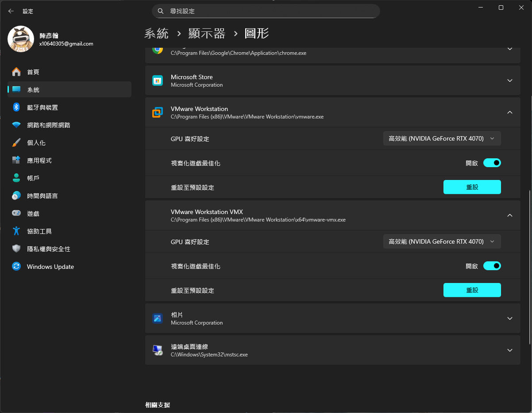Click the VMware Workstation app icon
Image resolution: width=532 pixels, height=413 pixels.
click(158, 112)
